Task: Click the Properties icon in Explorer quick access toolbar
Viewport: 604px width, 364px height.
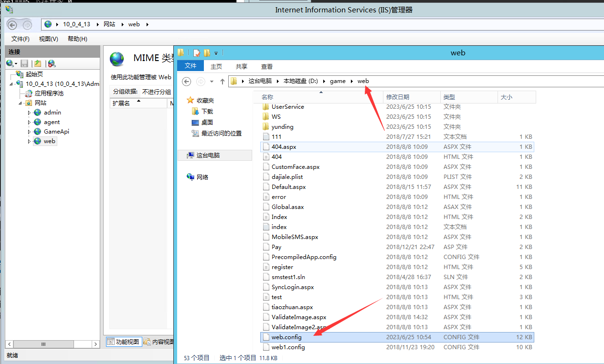Action: (196, 53)
